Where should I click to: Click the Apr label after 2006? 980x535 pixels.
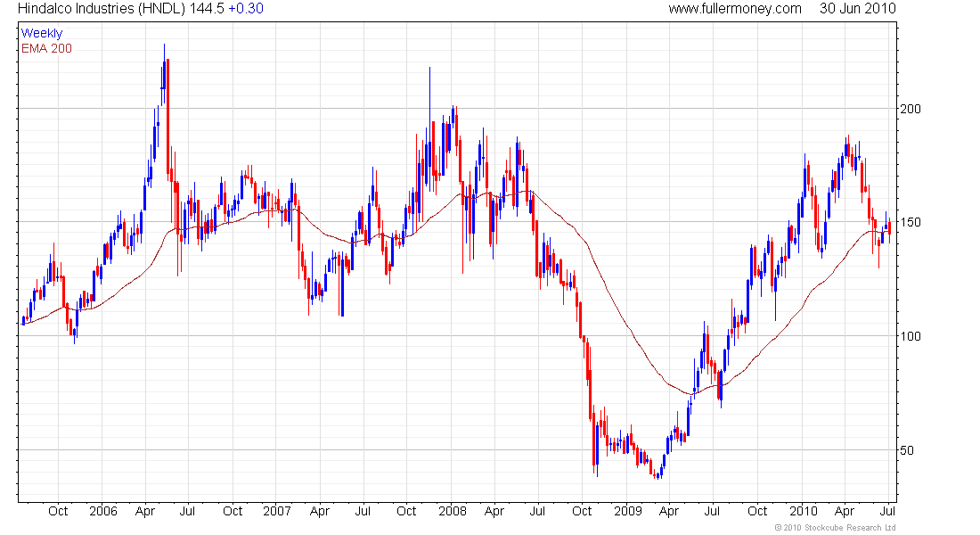145,511
